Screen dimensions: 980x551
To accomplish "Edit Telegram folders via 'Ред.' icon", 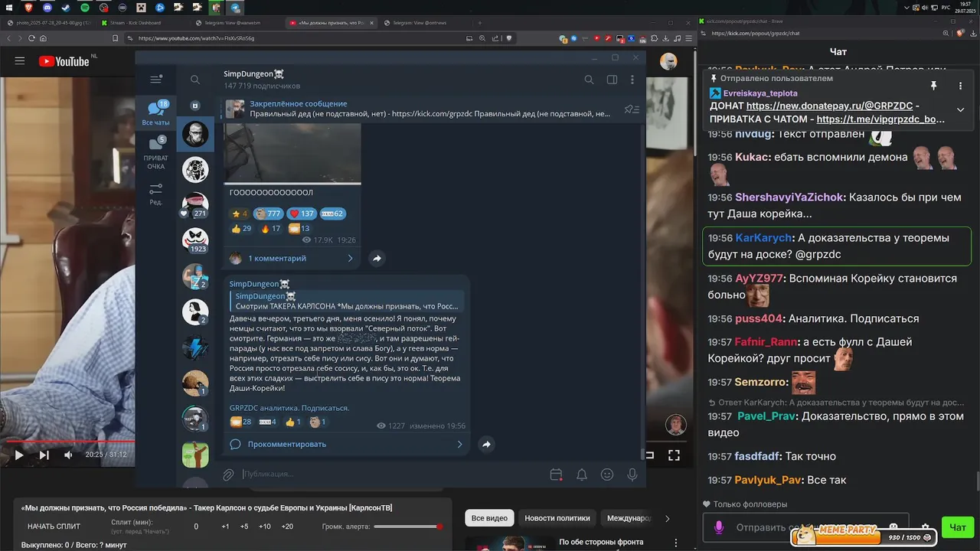I will click(156, 194).
